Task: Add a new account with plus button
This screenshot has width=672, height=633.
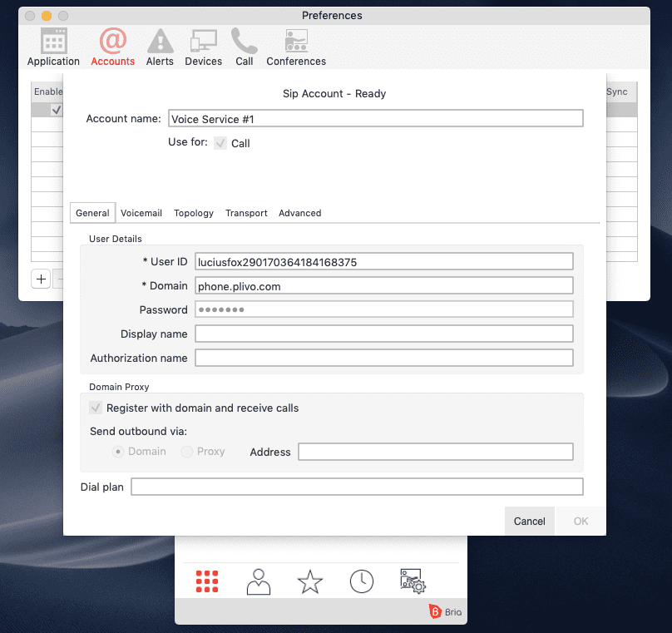Action: [41, 279]
